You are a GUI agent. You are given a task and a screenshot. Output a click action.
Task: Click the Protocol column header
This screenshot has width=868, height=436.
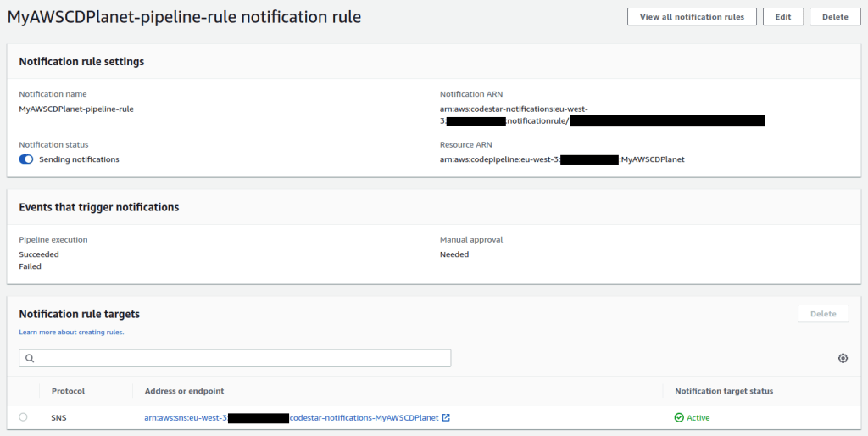[68, 391]
